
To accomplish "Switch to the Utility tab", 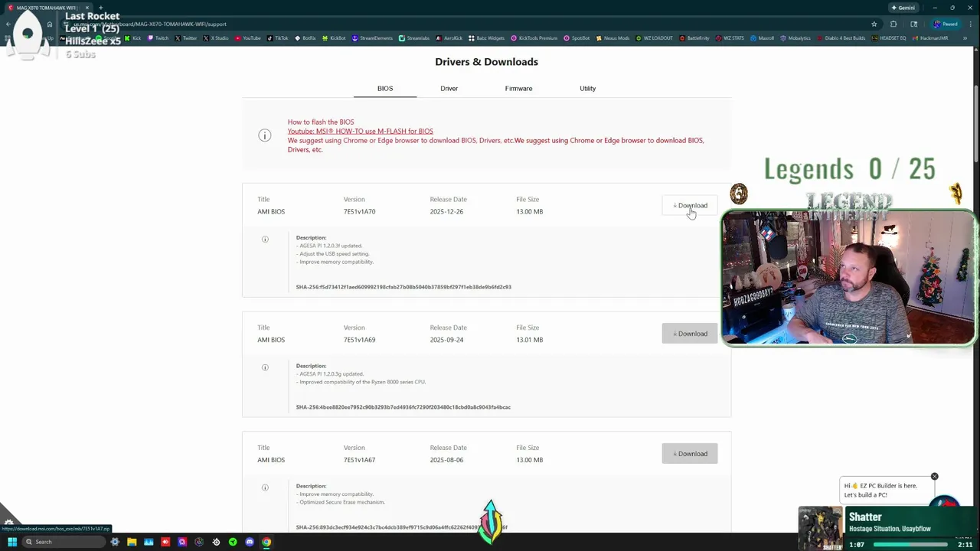I will click(x=587, y=89).
